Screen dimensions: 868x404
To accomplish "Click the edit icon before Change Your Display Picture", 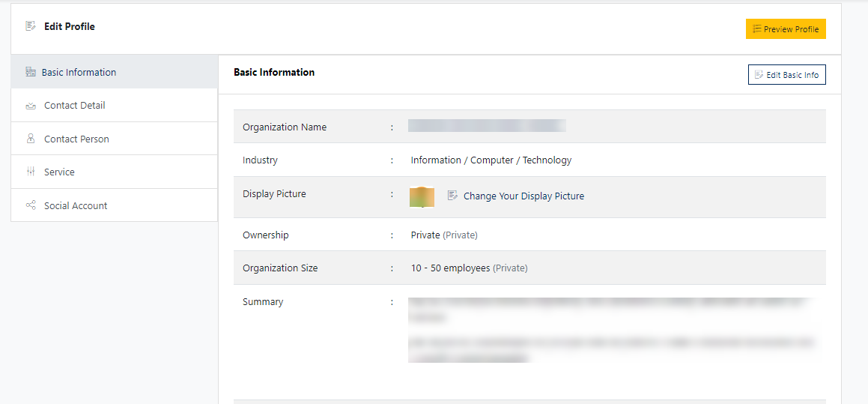I will (452, 196).
